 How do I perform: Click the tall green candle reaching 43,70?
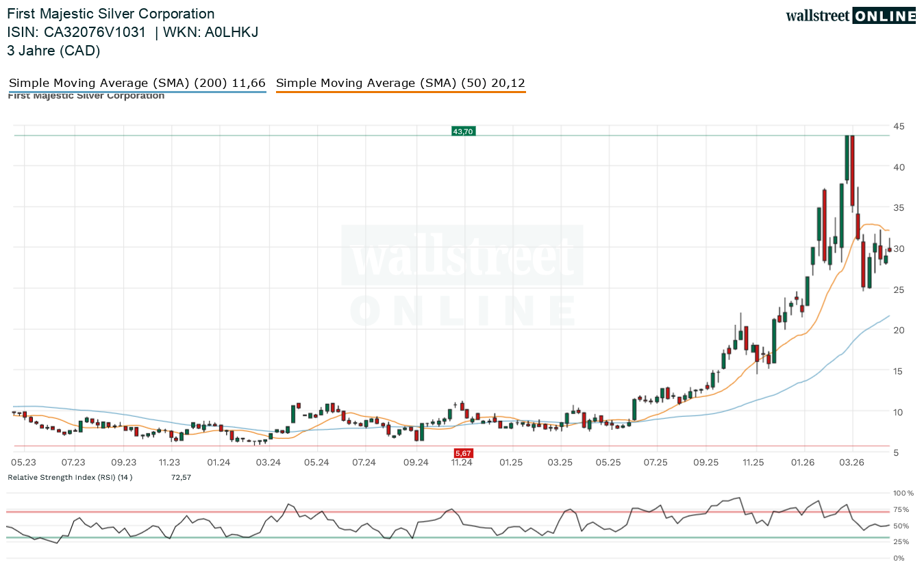click(x=847, y=157)
